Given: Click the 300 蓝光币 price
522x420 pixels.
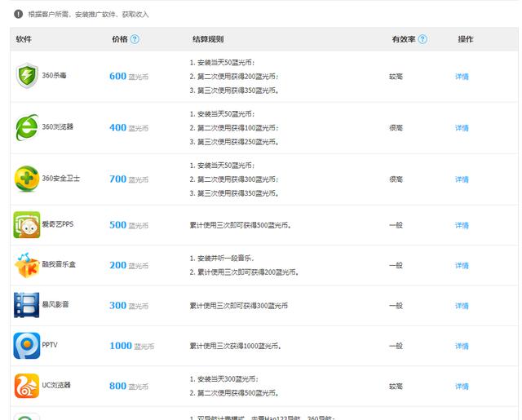Looking at the screenshot, I should click(129, 306).
